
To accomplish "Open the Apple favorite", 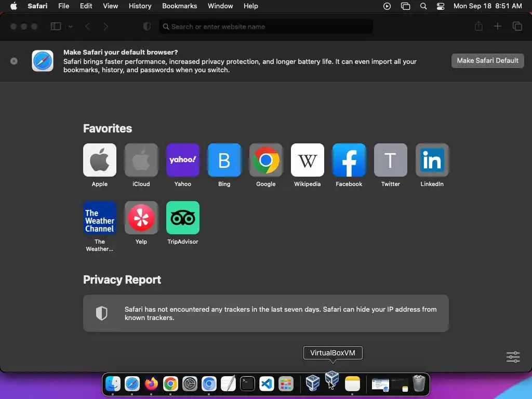I will coord(99,160).
